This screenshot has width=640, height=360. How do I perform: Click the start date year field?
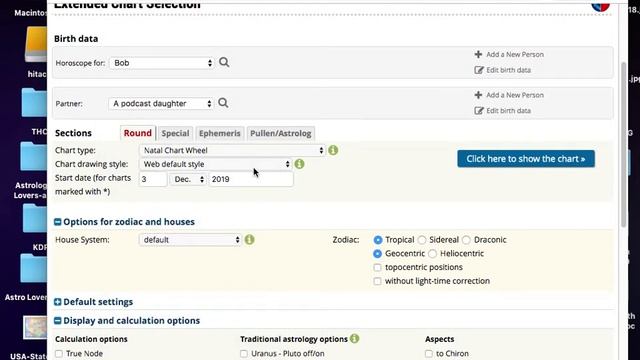pos(251,179)
